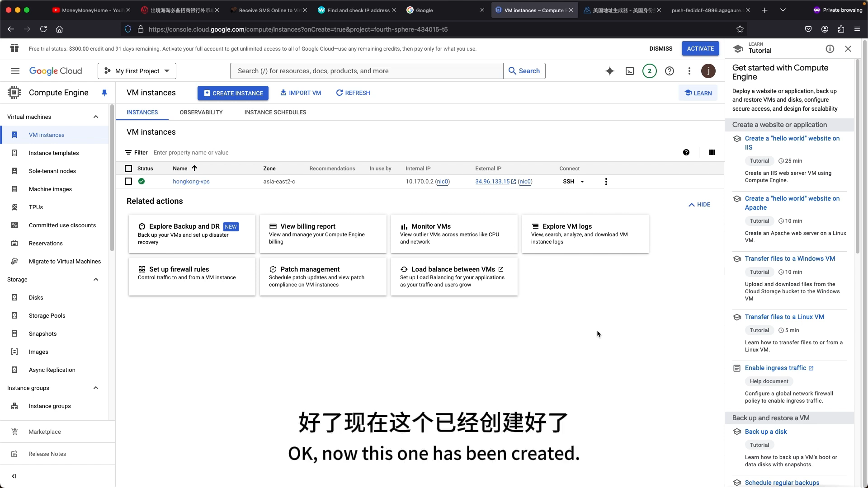Open the free trial gift icon
The width and height of the screenshot is (868, 488).
coord(14,48)
